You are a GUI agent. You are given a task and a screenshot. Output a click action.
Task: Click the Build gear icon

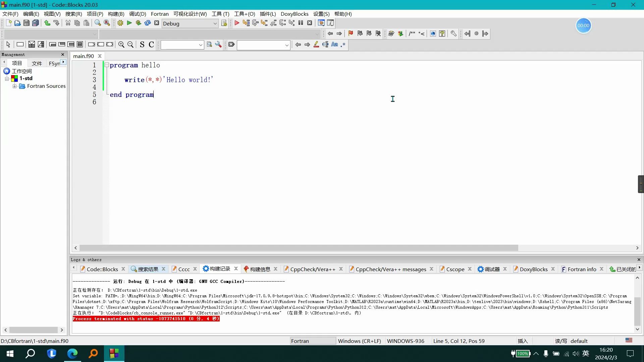coord(120,23)
